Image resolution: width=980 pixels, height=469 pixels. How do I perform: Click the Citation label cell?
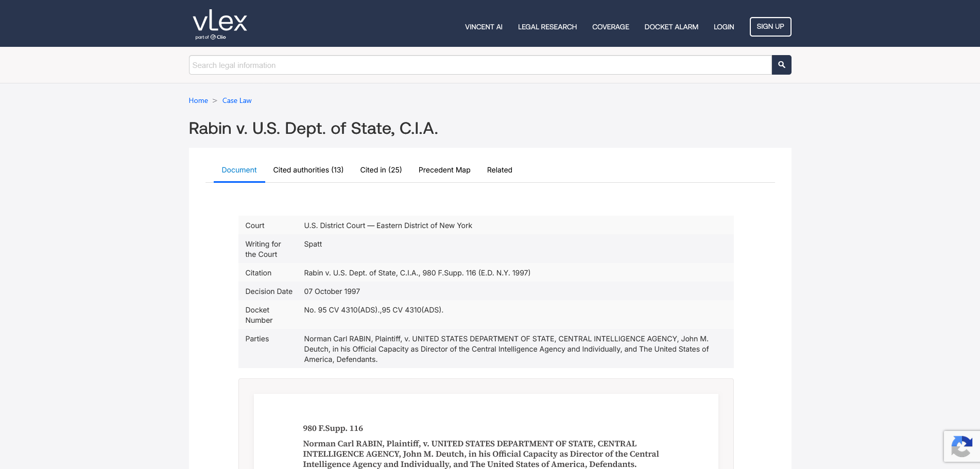(x=258, y=273)
